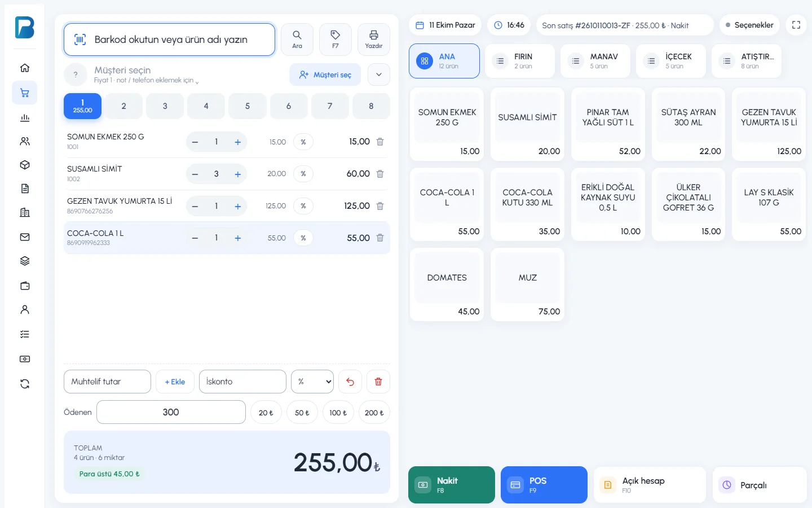Click the red trash clear-cart button
812x508 pixels.
(x=378, y=382)
